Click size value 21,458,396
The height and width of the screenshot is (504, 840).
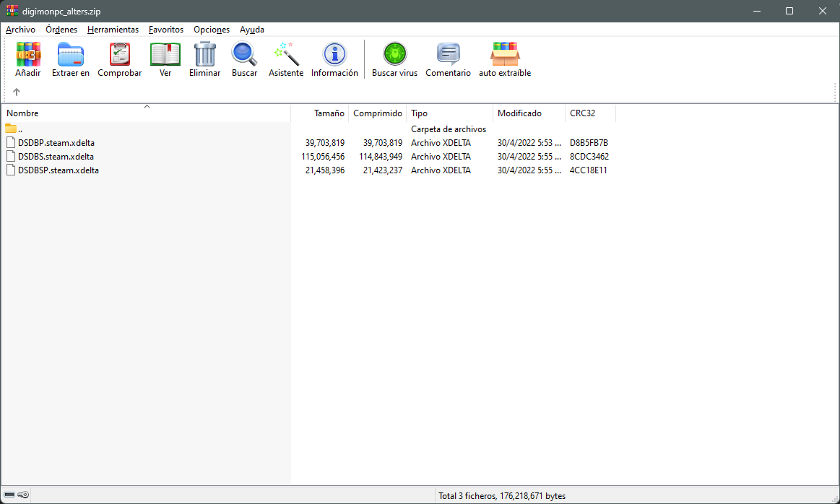click(325, 171)
